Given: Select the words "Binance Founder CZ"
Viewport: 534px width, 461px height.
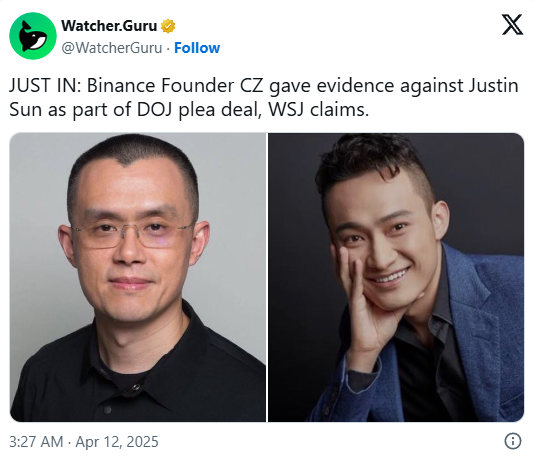Looking at the screenshot, I should pos(175,85).
